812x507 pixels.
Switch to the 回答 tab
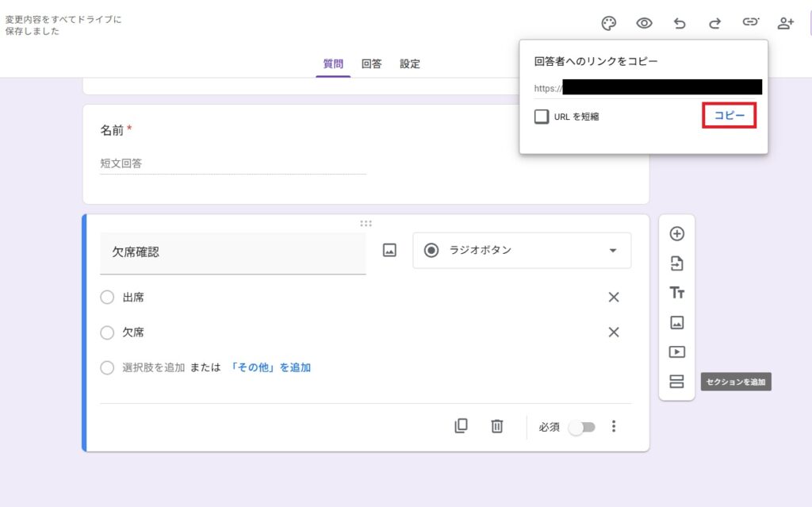pos(371,64)
